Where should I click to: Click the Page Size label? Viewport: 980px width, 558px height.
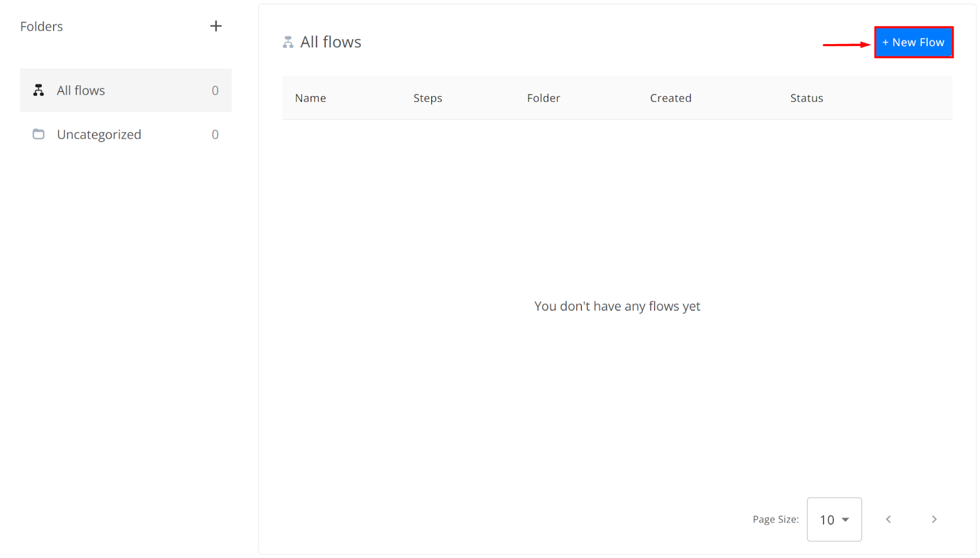click(776, 519)
